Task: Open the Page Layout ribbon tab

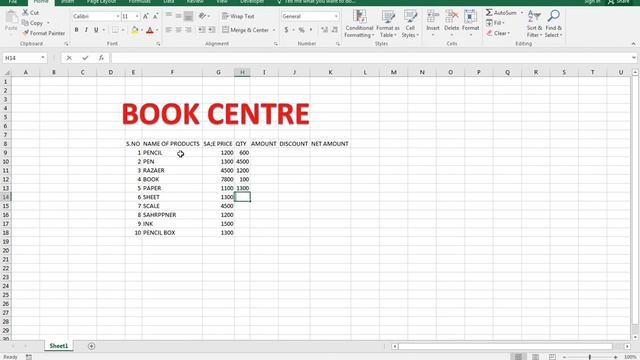Action: point(101,2)
